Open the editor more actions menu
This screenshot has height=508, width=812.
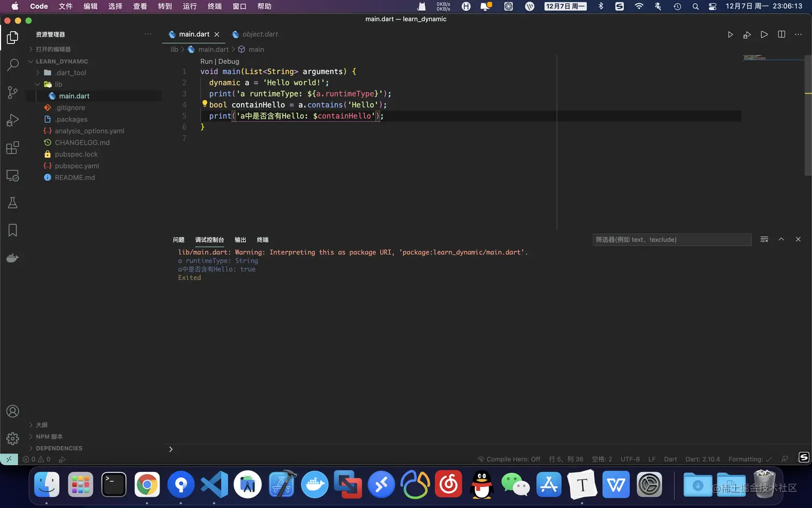click(x=798, y=34)
